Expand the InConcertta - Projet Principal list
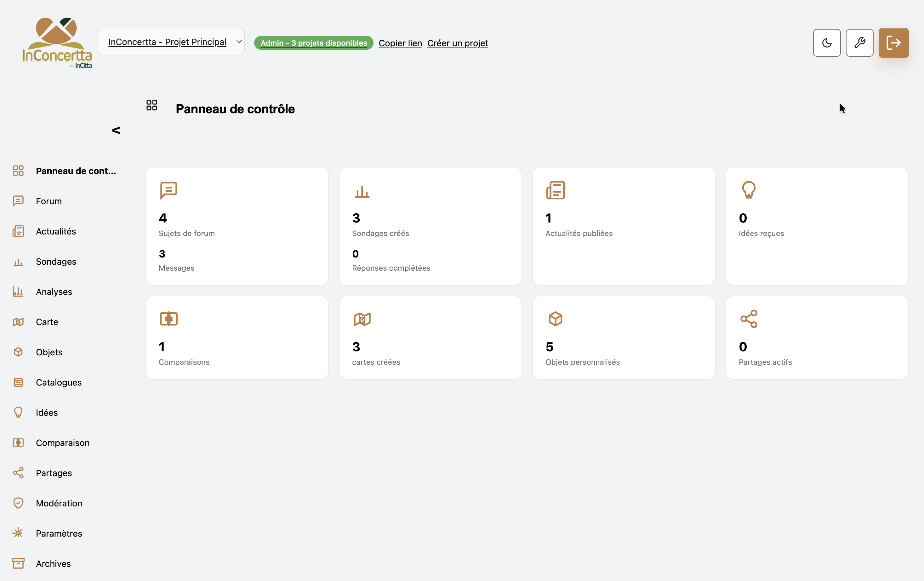The image size is (924, 581). click(x=172, y=42)
